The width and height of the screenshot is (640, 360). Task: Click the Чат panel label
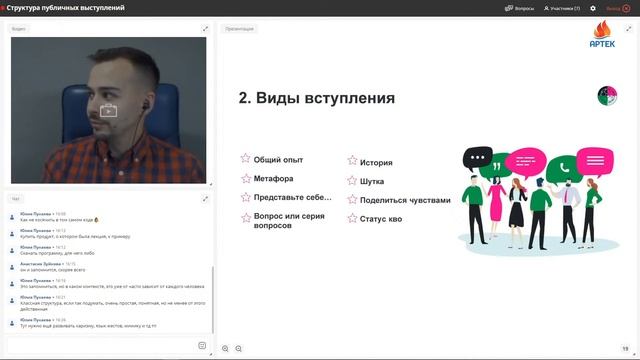16,199
